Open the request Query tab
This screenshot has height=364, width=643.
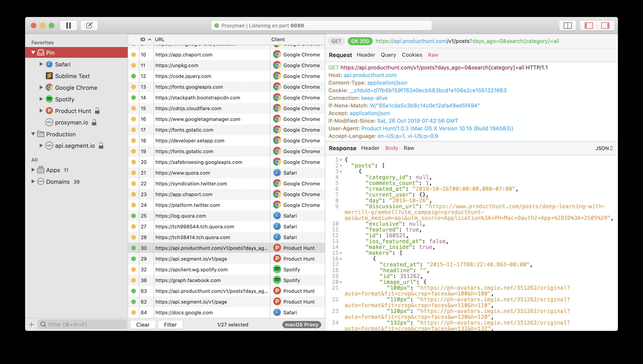pyautogui.click(x=388, y=55)
